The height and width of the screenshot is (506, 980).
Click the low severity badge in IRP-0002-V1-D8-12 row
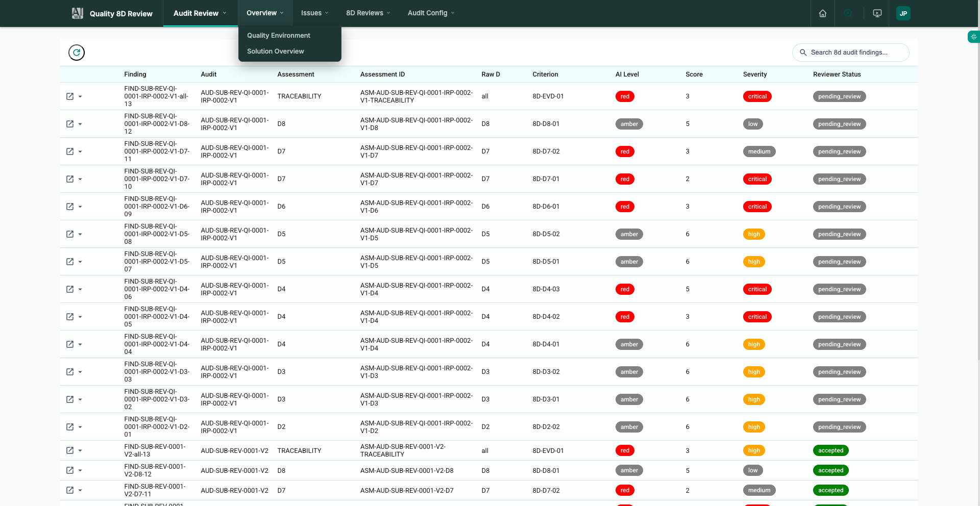pyautogui.click(x=753, y=124)
